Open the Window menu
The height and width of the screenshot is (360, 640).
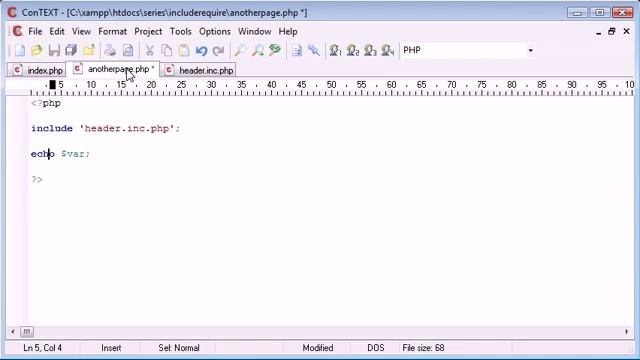(x=254, y=31)
